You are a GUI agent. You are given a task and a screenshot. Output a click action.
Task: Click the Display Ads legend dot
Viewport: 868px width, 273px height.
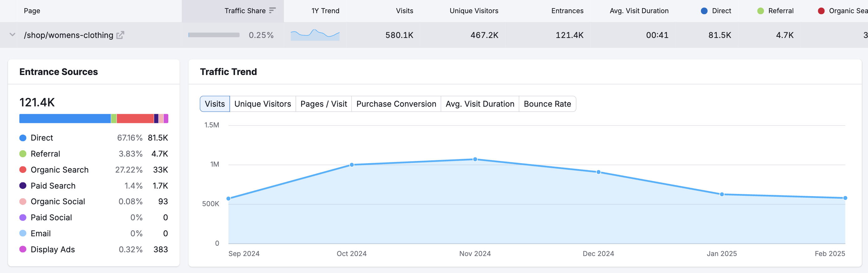click(23, 249)
